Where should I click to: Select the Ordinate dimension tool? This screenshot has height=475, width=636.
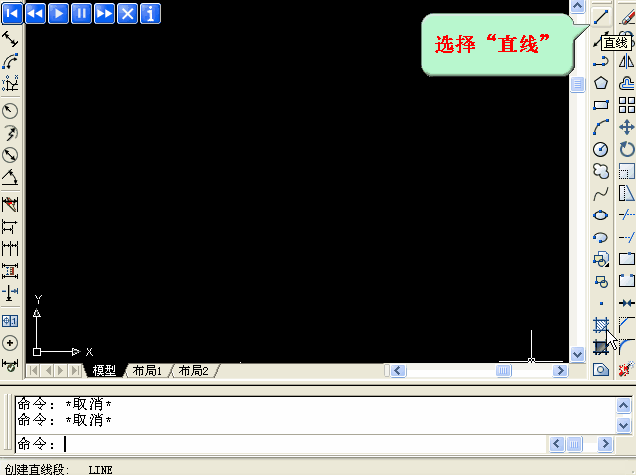(x=10, y=84)
